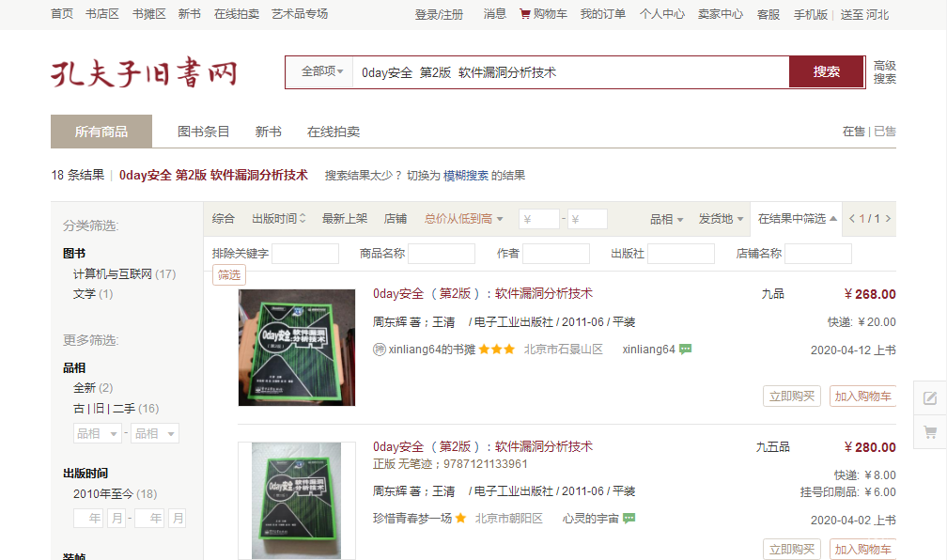Click the maximum price input

tap(587, 219)
